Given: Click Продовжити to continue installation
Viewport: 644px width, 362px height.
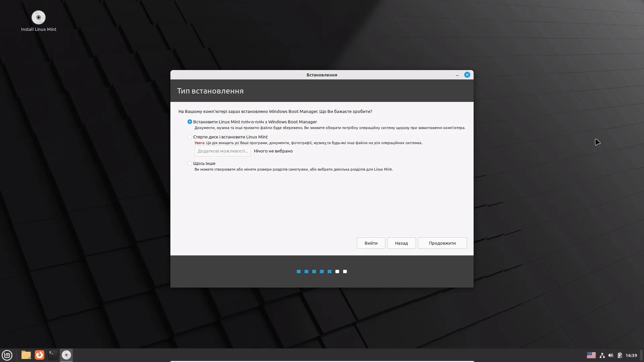Looking at the screenshot, I should pyautogui.click(x=442, y=243).
